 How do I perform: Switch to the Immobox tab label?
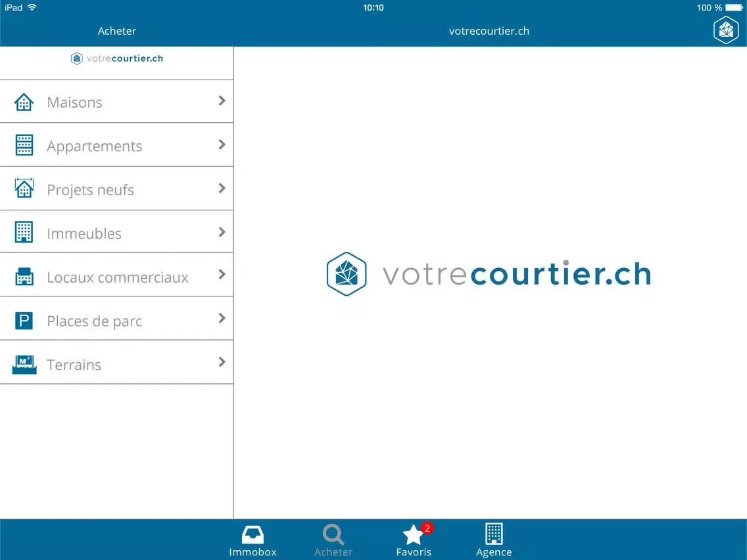point(253,552)
